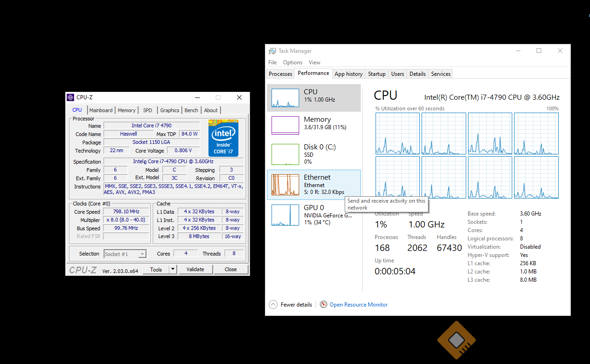The height and width of the screenshot is (364, 590).
Task: Click the Hyper-V support Yes value
Action: (524, 255)
